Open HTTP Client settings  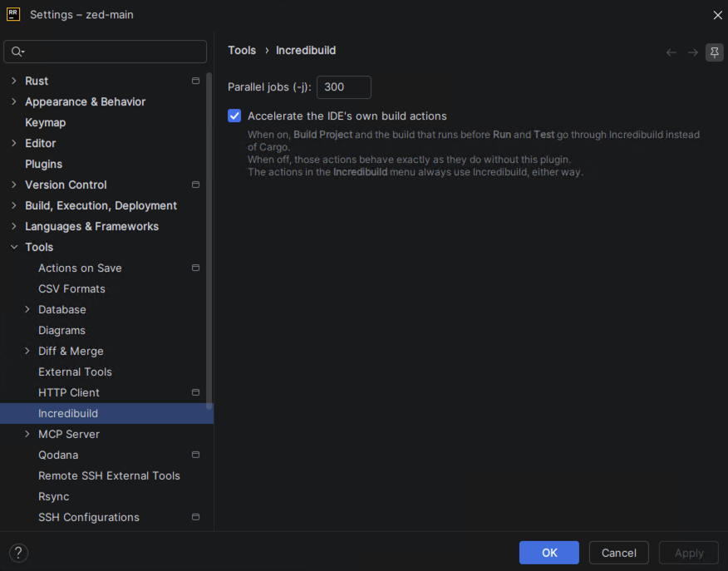[x=69, y=393]
